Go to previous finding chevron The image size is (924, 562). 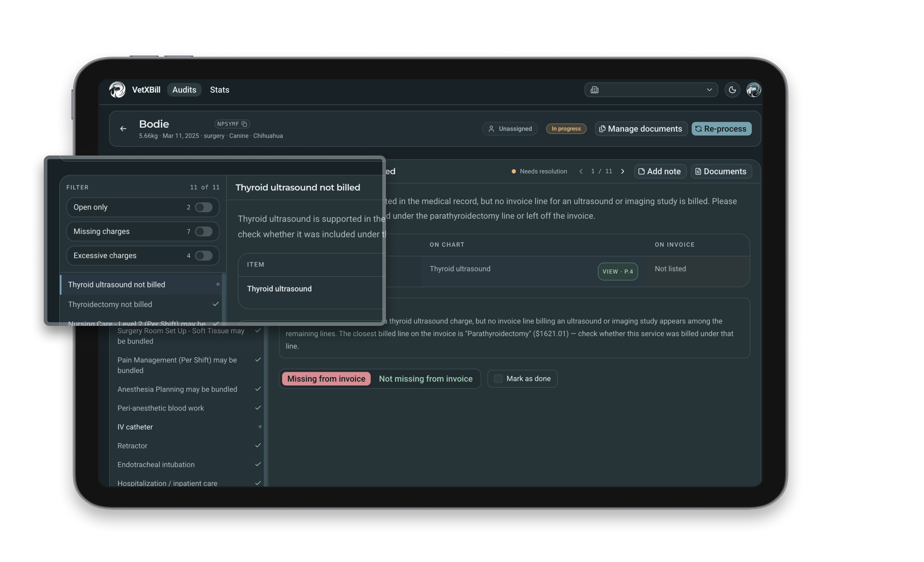click(581, 171)
